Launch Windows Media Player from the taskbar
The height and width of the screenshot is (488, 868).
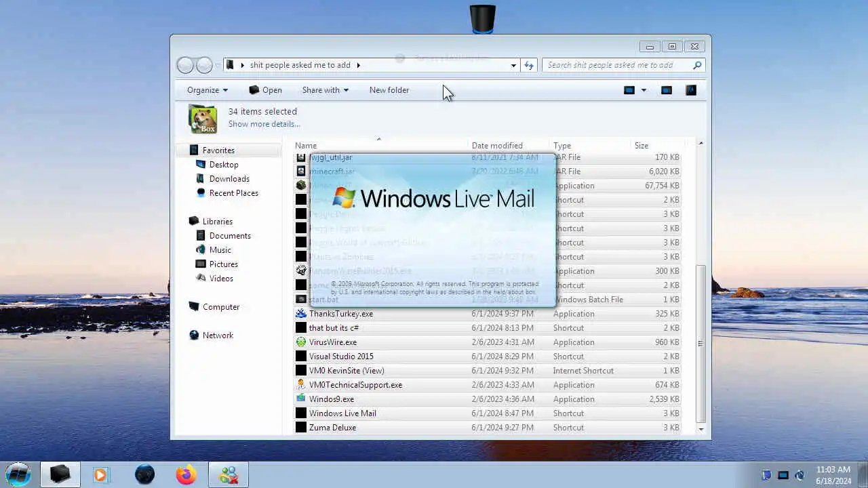pos(100,474)
